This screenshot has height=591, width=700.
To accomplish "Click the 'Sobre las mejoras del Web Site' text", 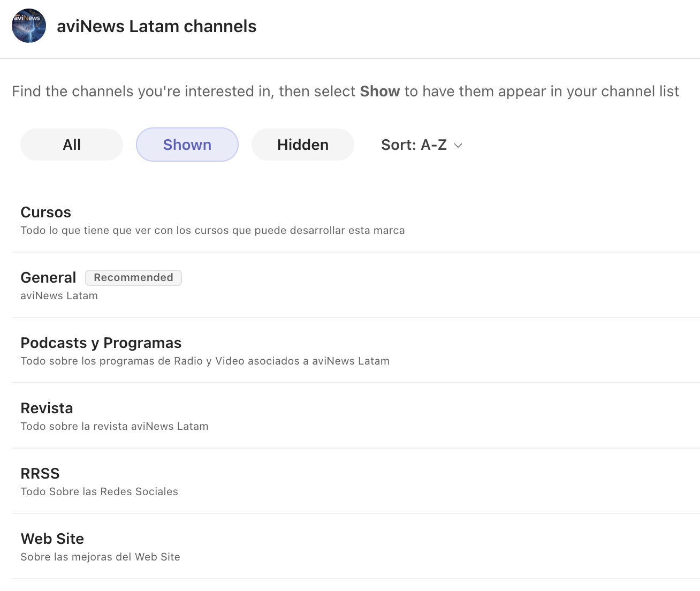I will [x=101, y=557].
